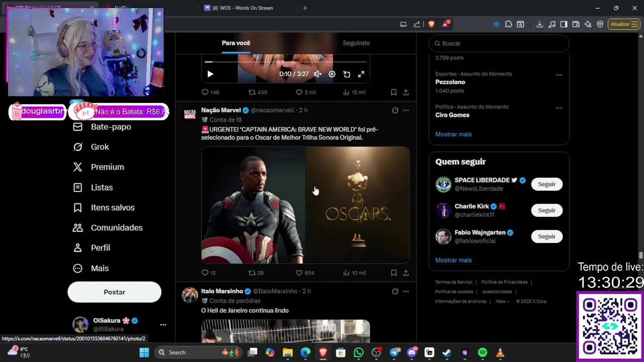Focus the Buscar search field
The width and height of the screenshot is (644, 362).
pyautogui.click(x=499, y=43)
